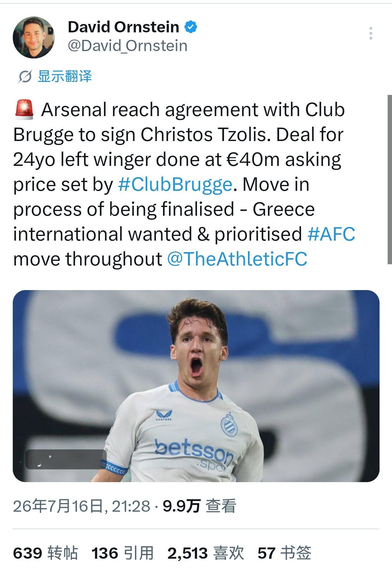This screenshot has height=573, width=392.
Task: Open the @TheAthleticFC mention
Action: click(237, 259)
